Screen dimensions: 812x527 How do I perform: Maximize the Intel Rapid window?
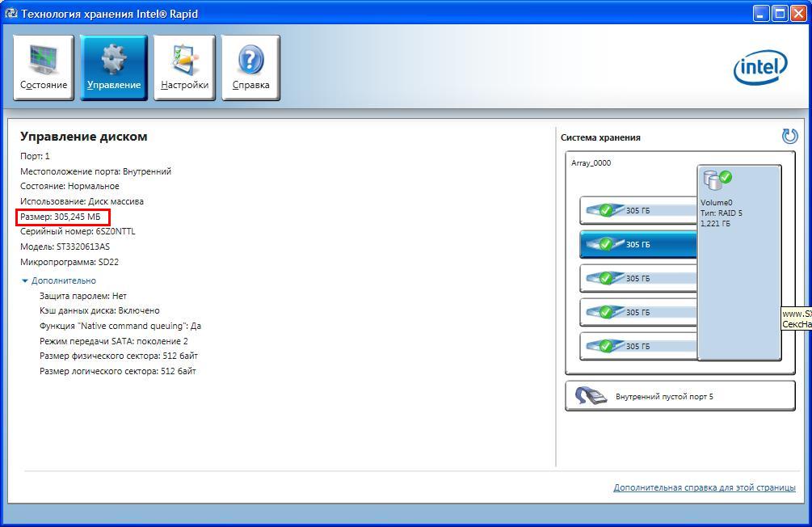[x=780, y=14]
